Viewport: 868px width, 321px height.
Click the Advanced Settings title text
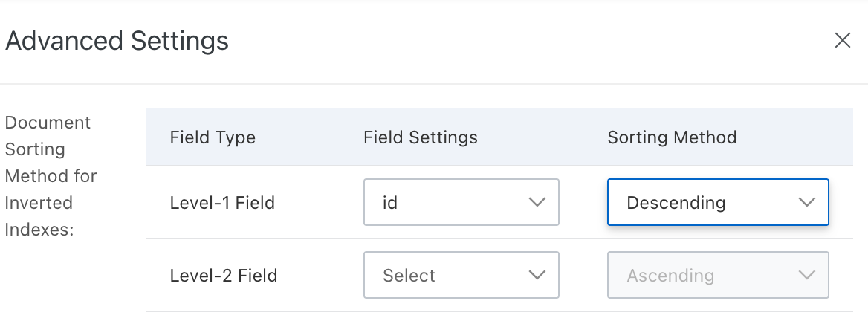pos(117,40)
